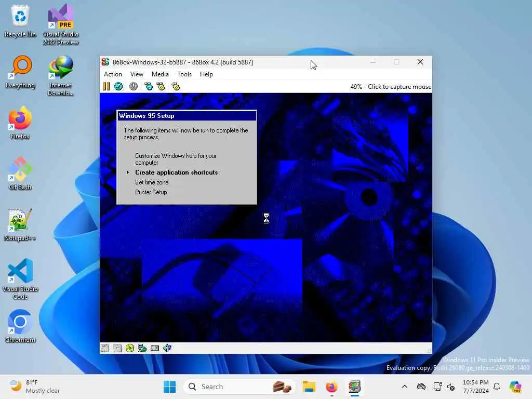Screen dimensions: 532x399
Task: Select the Visual Studio 2022 Preview shortcut
Action: [x=61, y=24]
